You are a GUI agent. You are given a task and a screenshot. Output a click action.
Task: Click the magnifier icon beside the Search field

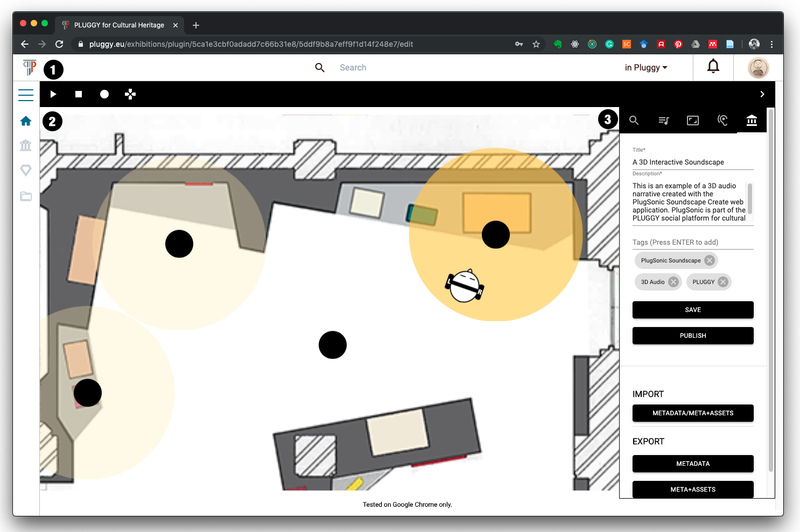tap(320, 67)
